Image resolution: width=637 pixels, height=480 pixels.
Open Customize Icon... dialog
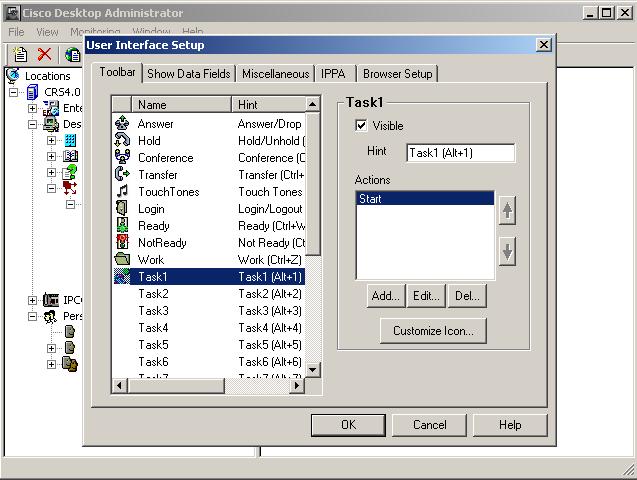click(433, 331)
